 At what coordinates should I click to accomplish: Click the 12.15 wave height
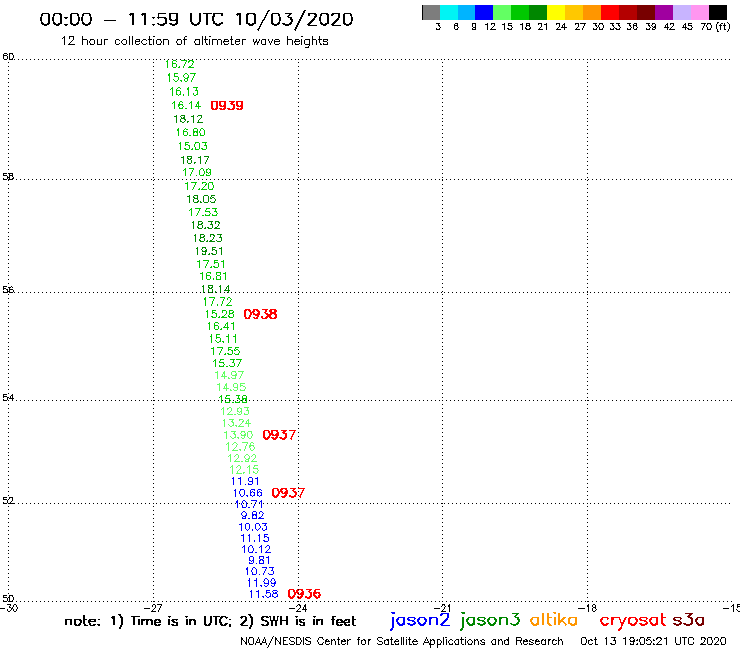pos(244,470)
